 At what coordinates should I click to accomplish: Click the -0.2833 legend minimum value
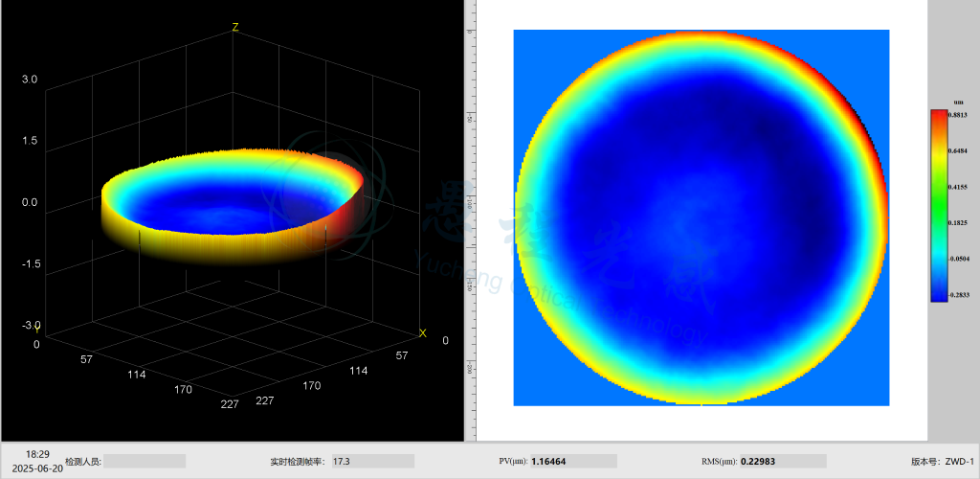(x=959, y=294)
